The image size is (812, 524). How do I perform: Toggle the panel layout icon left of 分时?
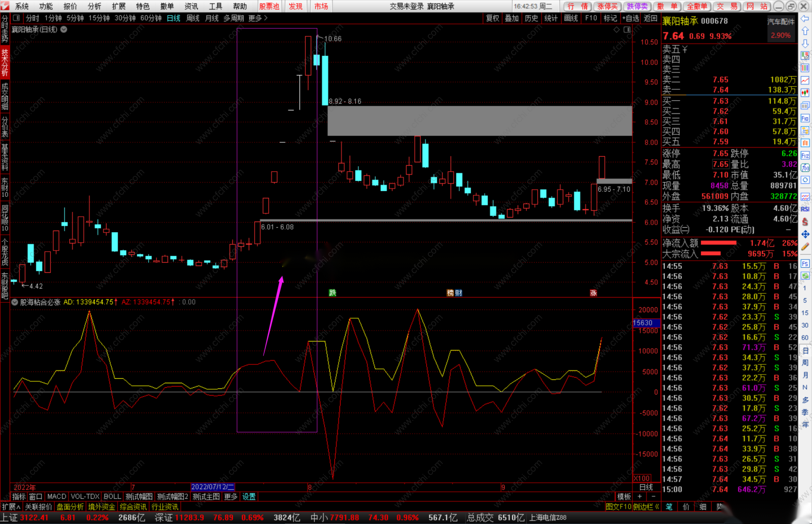click(x=17, y=18)
